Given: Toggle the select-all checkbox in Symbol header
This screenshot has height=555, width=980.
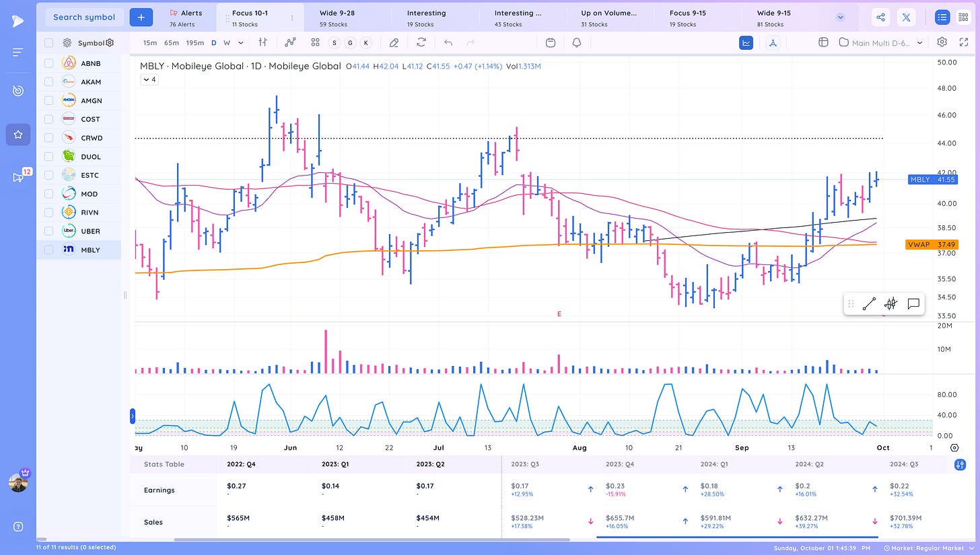Looking at the screenshot, I should click(48, 43).
